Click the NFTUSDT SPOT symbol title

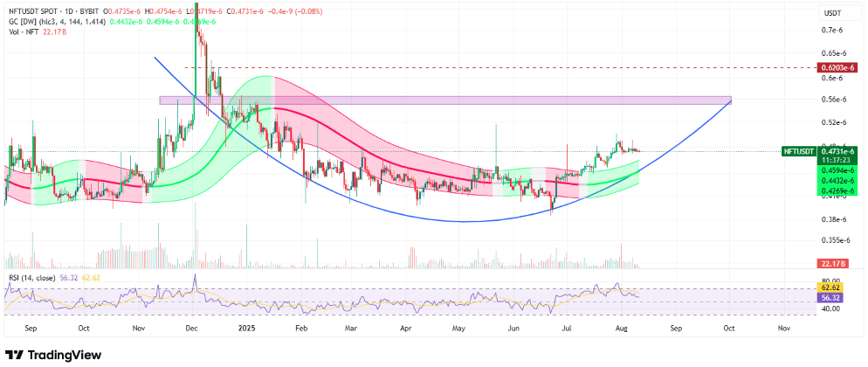click(31, 11)
